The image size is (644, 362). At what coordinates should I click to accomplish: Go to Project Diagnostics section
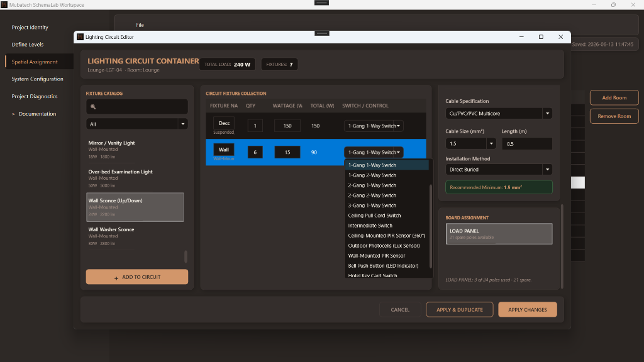tap(35, 96)
